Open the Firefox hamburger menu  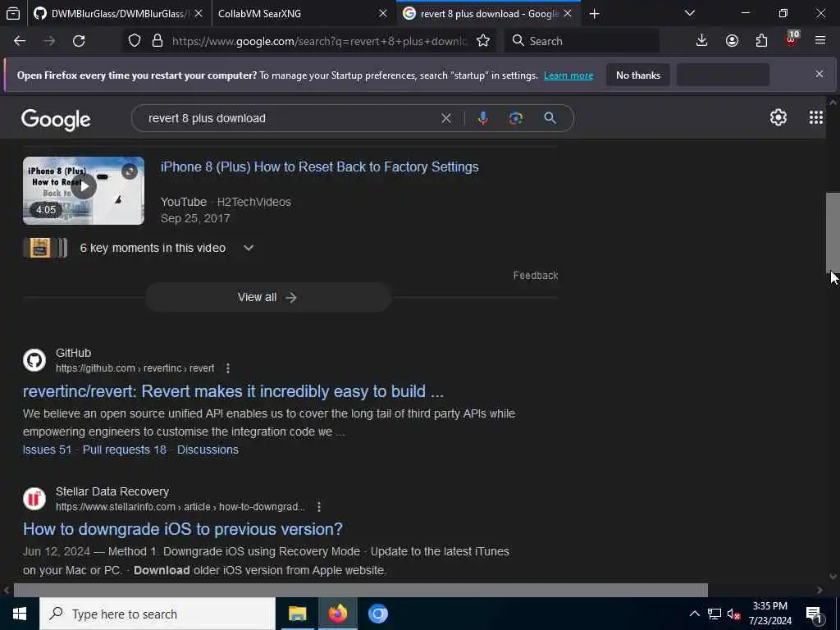pyautogui.click(x=820, y=41)
